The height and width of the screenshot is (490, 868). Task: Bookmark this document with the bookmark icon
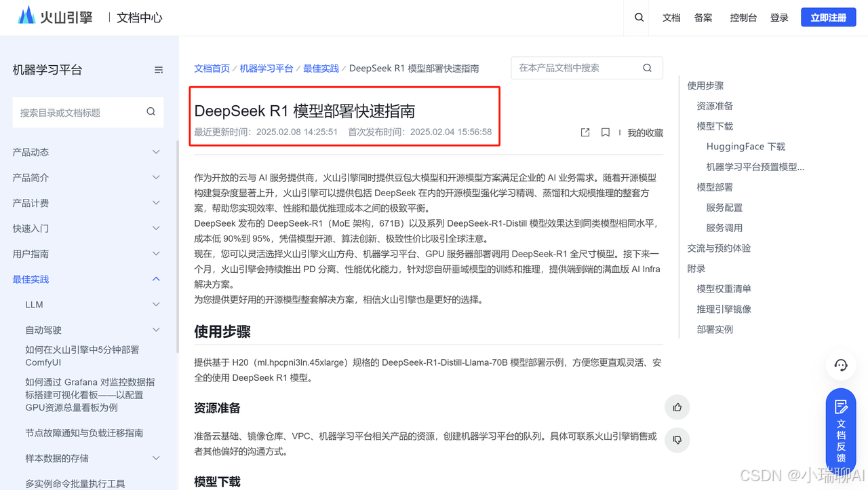point(606,132)
